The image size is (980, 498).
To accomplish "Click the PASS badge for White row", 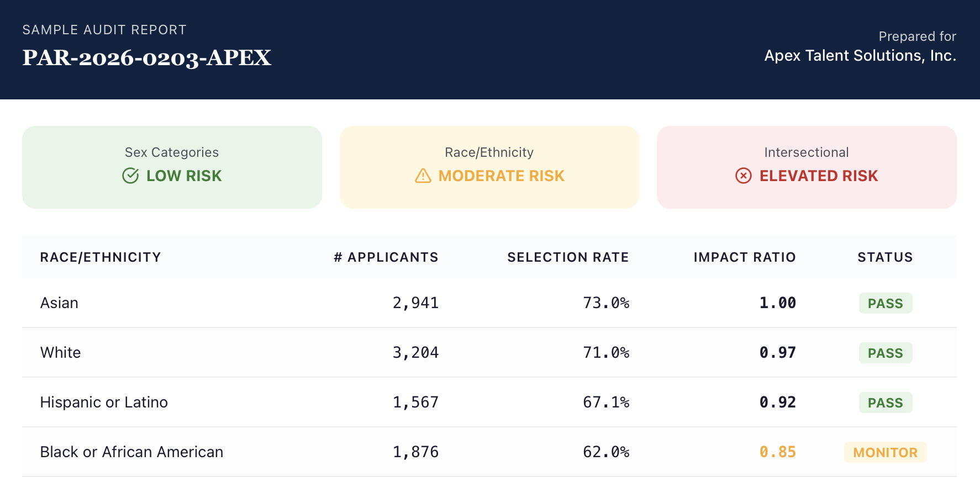I will coord(885,353).
